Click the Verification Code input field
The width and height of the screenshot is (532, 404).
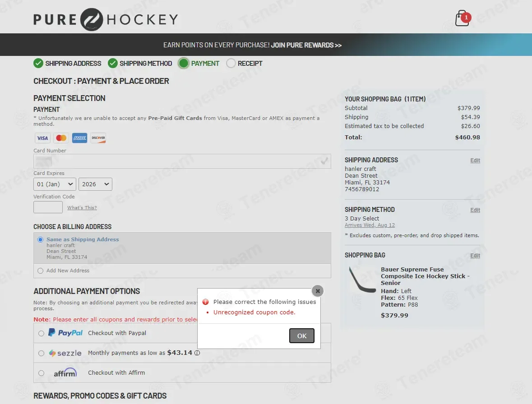[48, 207]
